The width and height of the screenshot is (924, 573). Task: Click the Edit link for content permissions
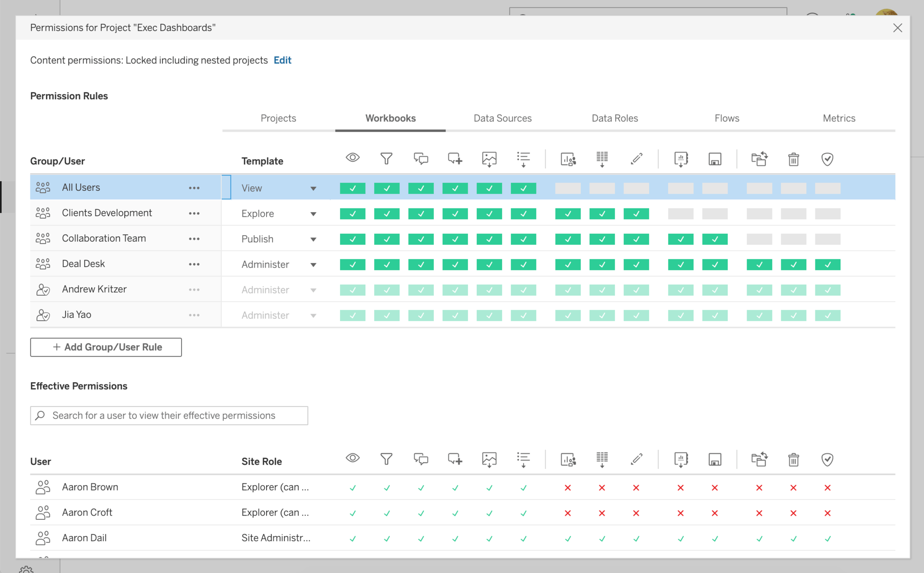click(x=282, y=60)
